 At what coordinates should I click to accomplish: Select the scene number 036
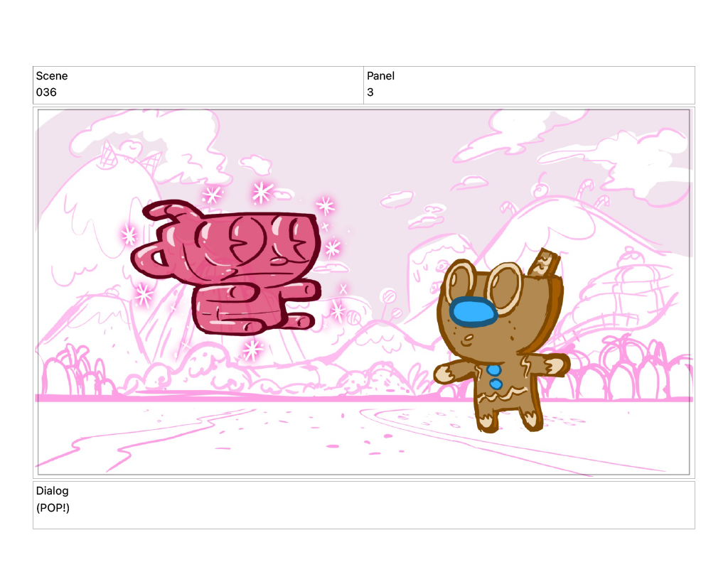point(46,92)
